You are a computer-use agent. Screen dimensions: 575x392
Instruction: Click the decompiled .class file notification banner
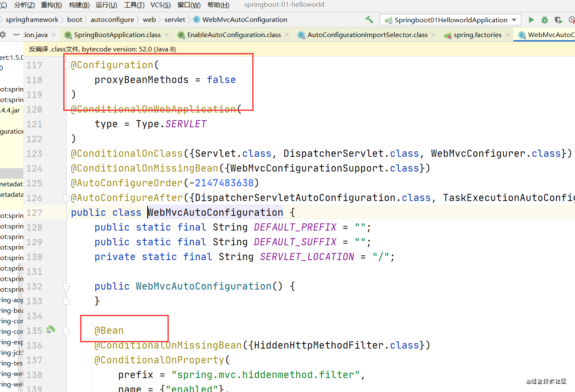pos(299,49)
